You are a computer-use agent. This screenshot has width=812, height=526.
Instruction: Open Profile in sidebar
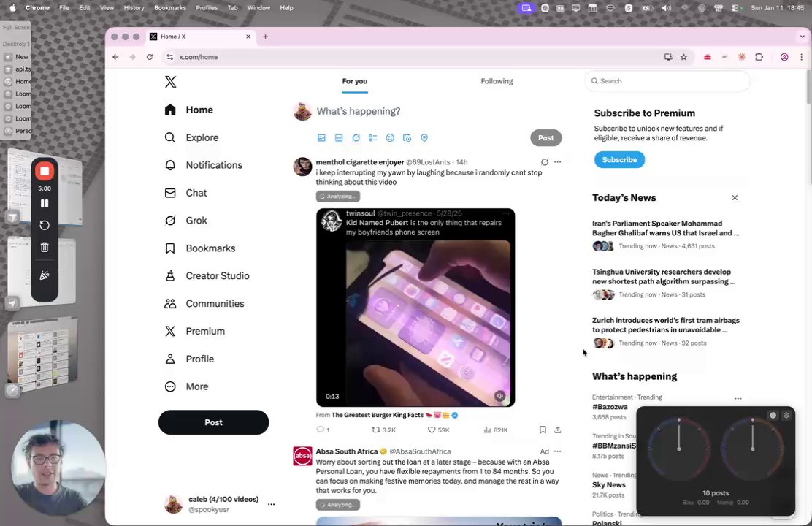click(x=190, y=359)
